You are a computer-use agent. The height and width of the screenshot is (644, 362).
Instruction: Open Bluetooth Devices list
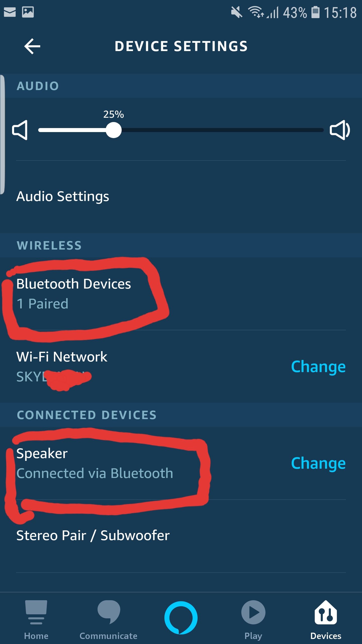73,293
